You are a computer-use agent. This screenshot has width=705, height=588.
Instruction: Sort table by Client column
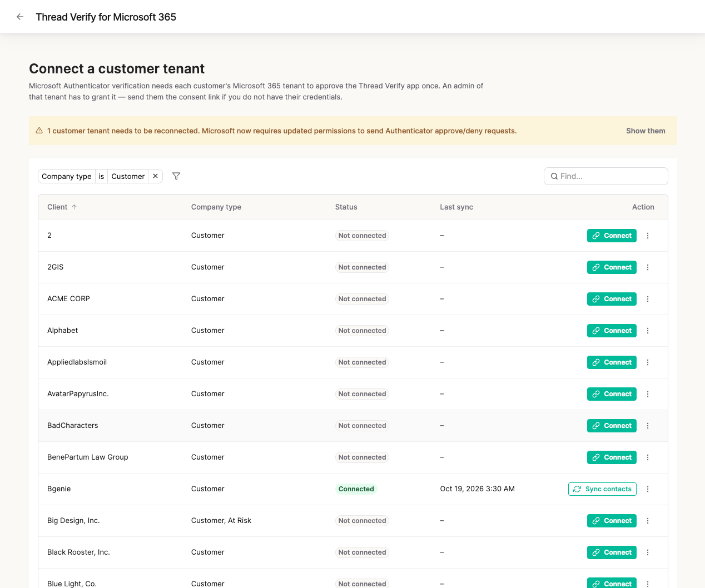(62, 207)
